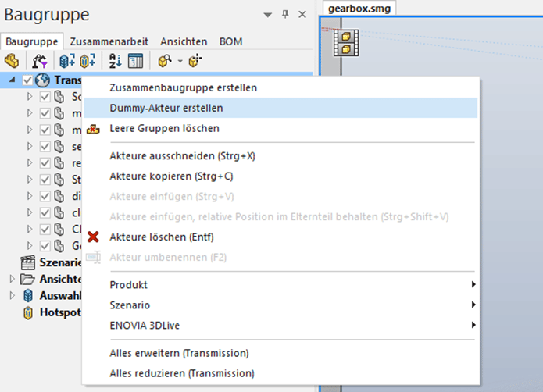This screenshot has width=543, height=392.
Task: Click the blue cube icon with arrow
Action: point(67,60)
